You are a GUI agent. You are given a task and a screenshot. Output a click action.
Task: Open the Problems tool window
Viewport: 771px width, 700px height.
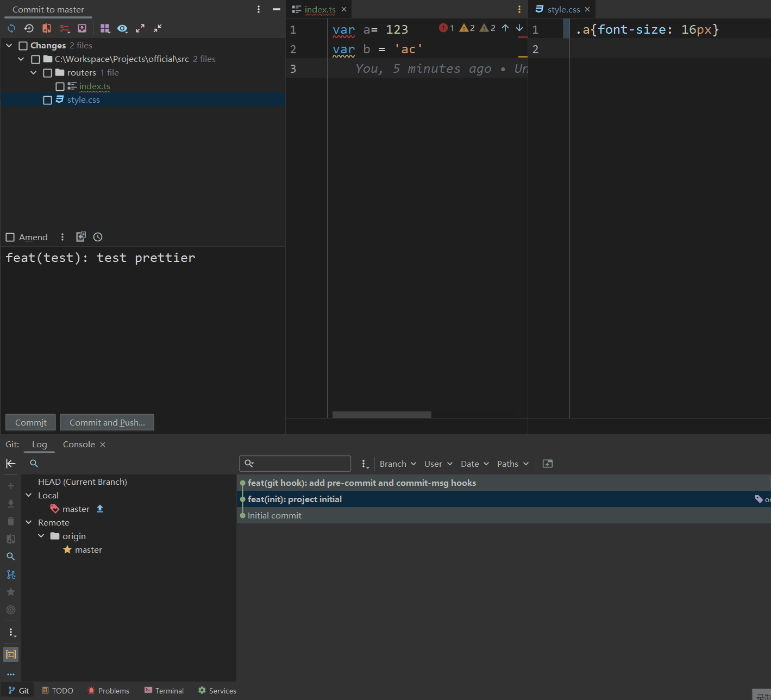[108, 691]
